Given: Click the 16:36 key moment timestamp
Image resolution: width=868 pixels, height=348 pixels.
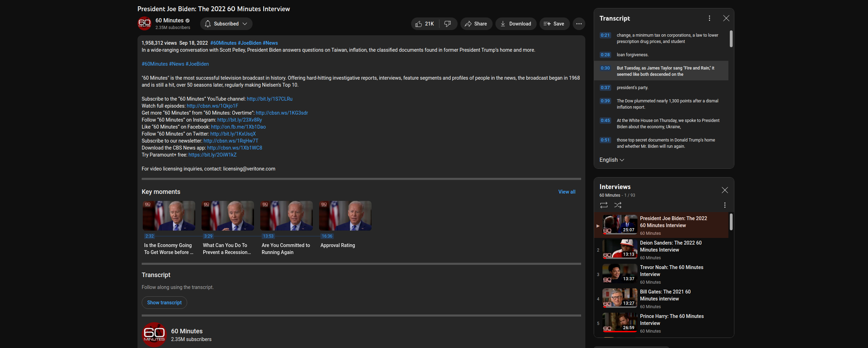Looking at the screenshot, I should (327, 236).
